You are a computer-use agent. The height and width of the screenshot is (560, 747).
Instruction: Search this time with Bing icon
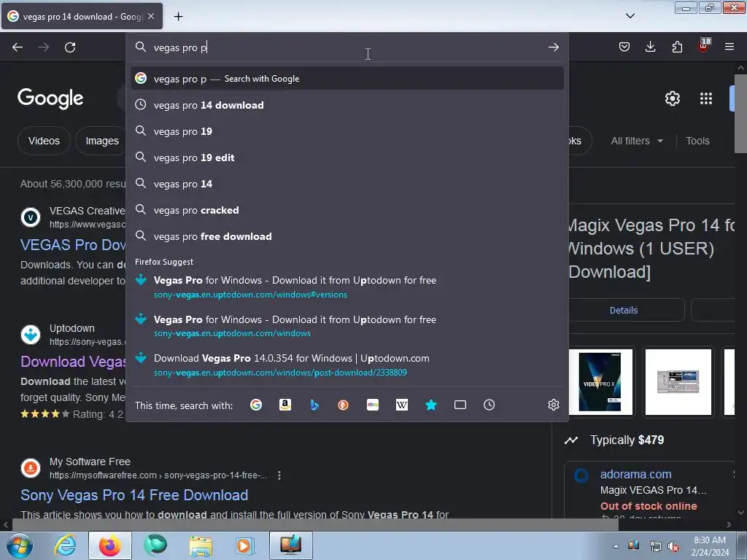314,405
